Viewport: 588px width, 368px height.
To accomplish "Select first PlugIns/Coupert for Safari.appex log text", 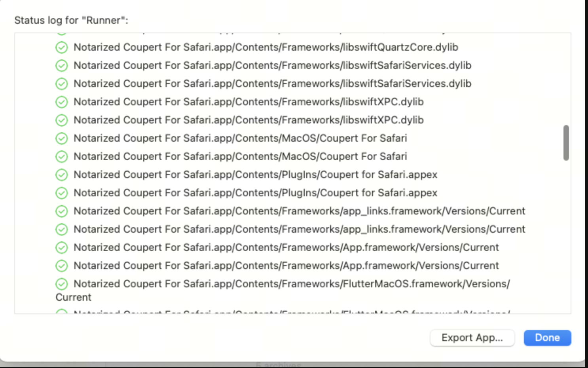I will 255,175.
